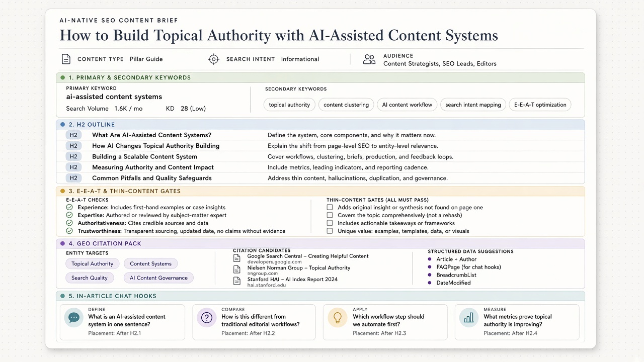The height and width of the screenshot is (362, 644).
Task: Open the developers.google.com citation link
Action: pyautogui.click(x=275, y=262)
